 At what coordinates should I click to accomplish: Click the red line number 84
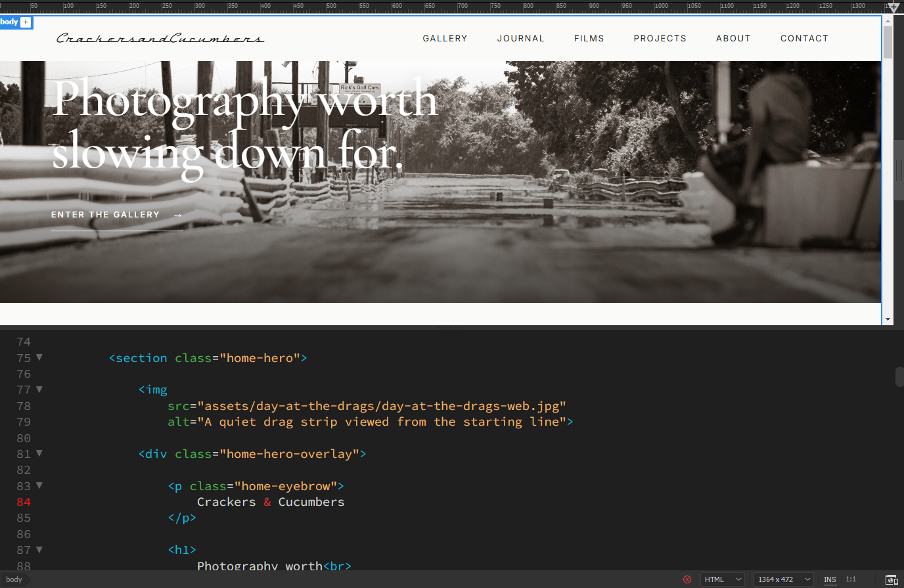24,502
